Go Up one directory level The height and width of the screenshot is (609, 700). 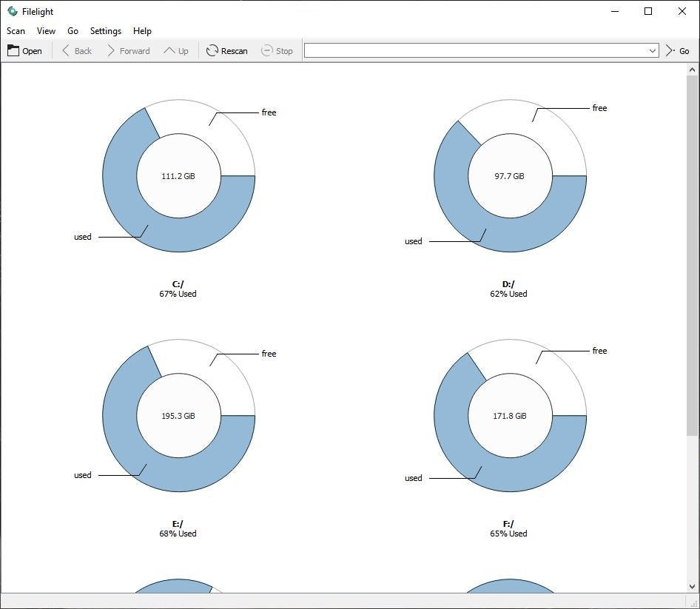pos(176,51)
